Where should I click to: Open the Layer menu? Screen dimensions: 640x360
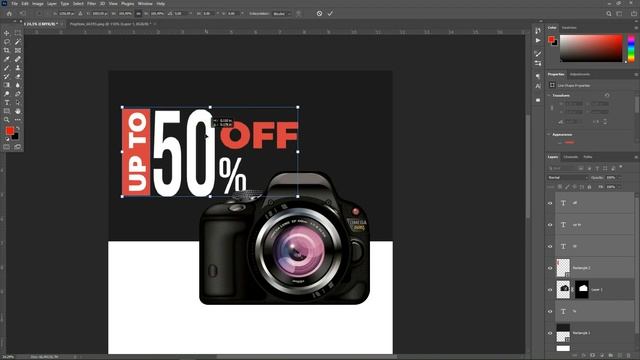coord(52,3)
